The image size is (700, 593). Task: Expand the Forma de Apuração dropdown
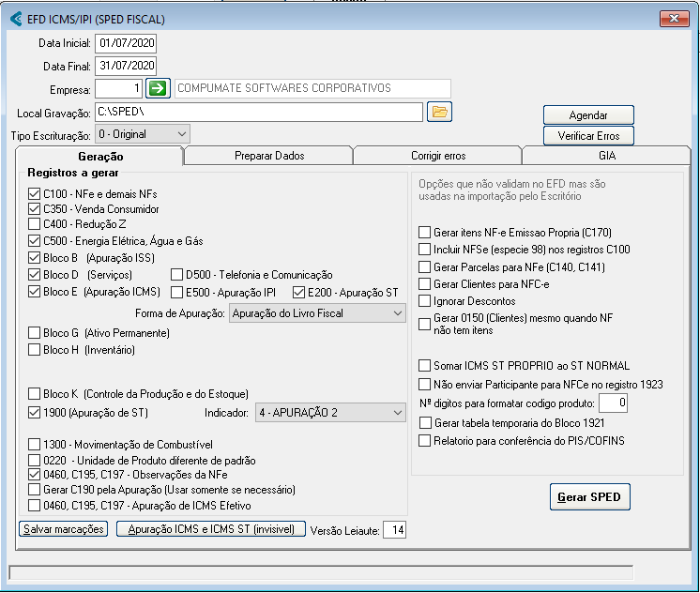click(316, 313)
